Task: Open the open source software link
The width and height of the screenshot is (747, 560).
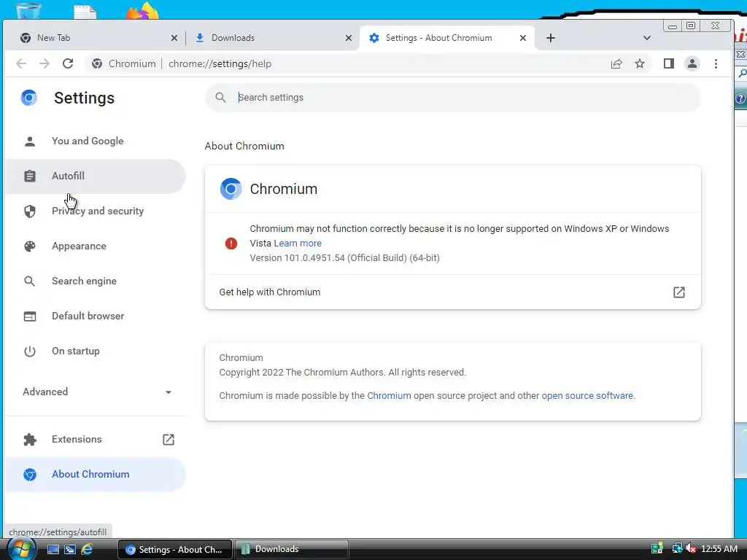Action: pyautogui.click(x=587, y=396)
